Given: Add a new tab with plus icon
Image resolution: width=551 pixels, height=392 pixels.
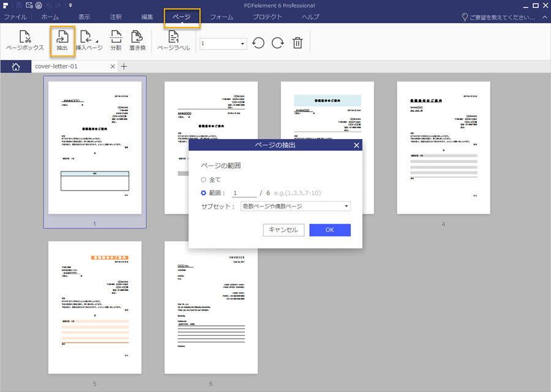Looking at the screenshot, I should tap(124, 66).
